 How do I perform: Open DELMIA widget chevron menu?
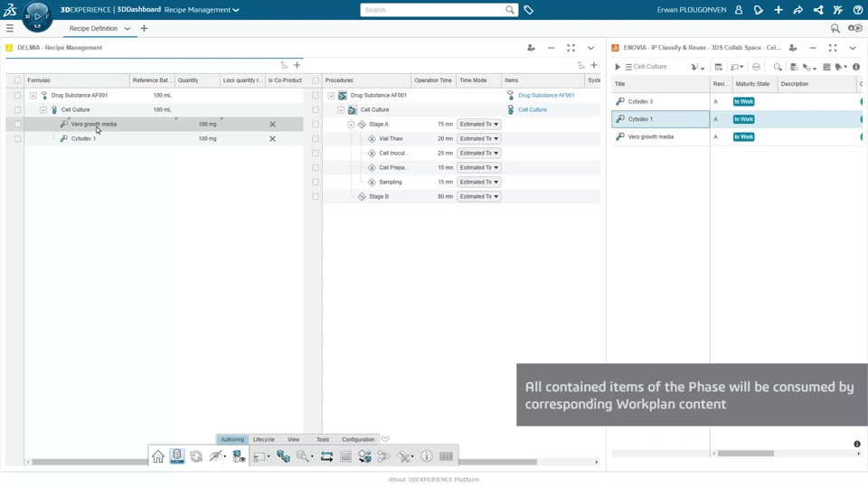pos(590,48)
